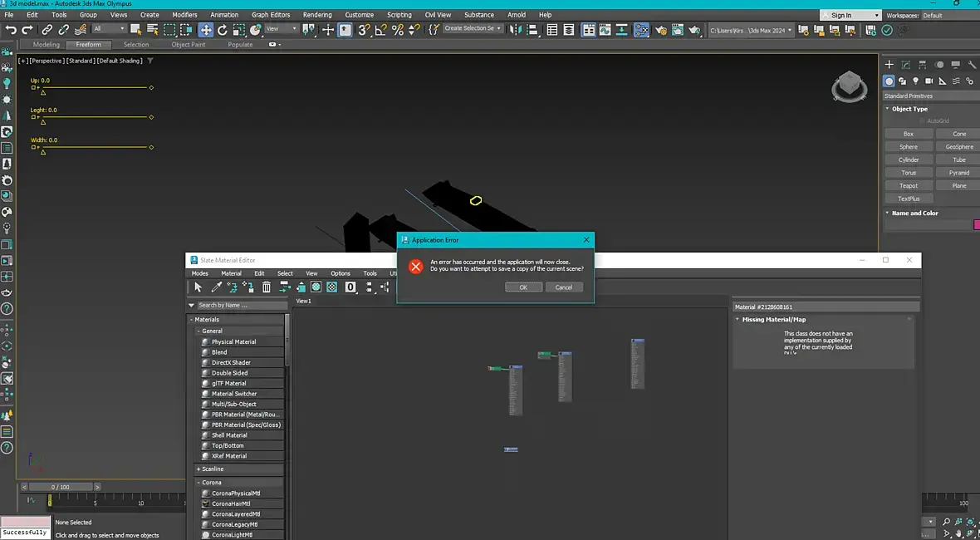Viewport: 980px width, 540px height.
Task: Toggle the AutoGrid checkbox
Action: tap(921, 121)
